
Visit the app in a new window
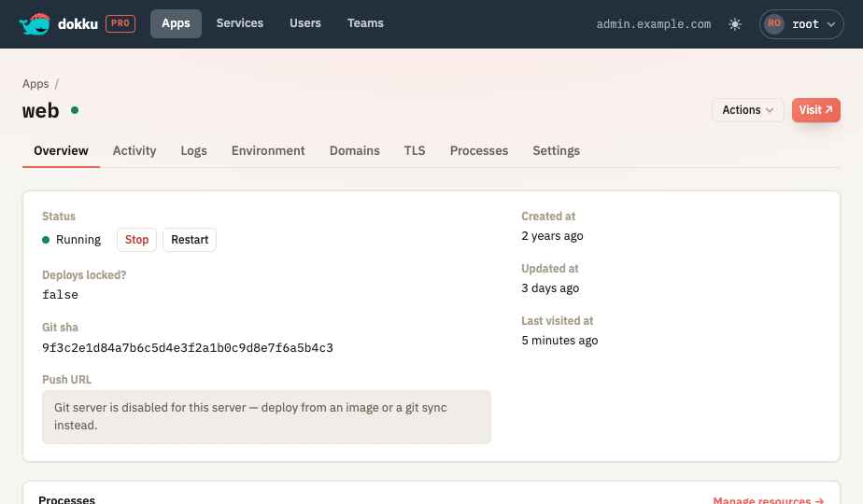[x=815, y=110]
